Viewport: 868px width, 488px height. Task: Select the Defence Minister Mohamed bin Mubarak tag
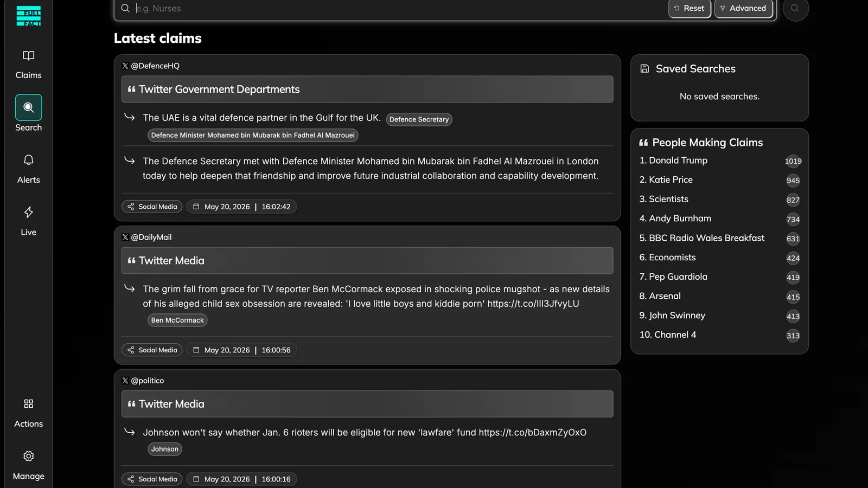[253, 136]
